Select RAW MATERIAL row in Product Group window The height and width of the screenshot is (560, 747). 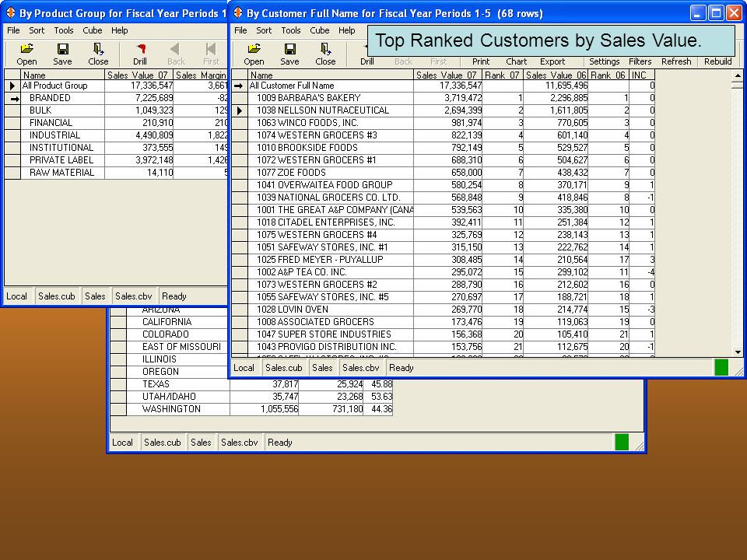click(116, 173)
